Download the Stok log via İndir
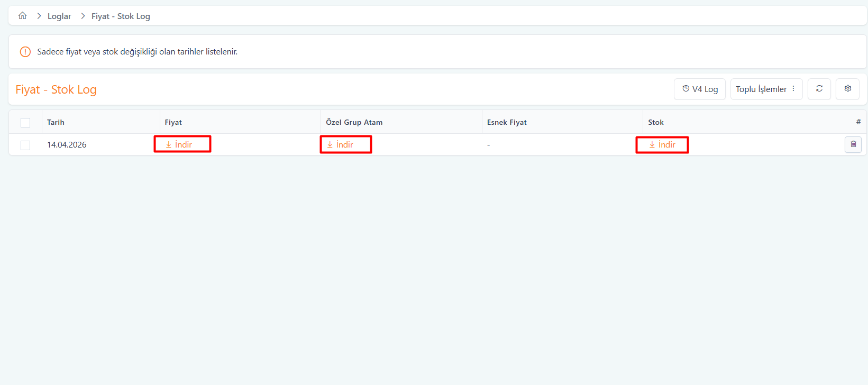Screen dimensions: 868x385 [663, 144]
